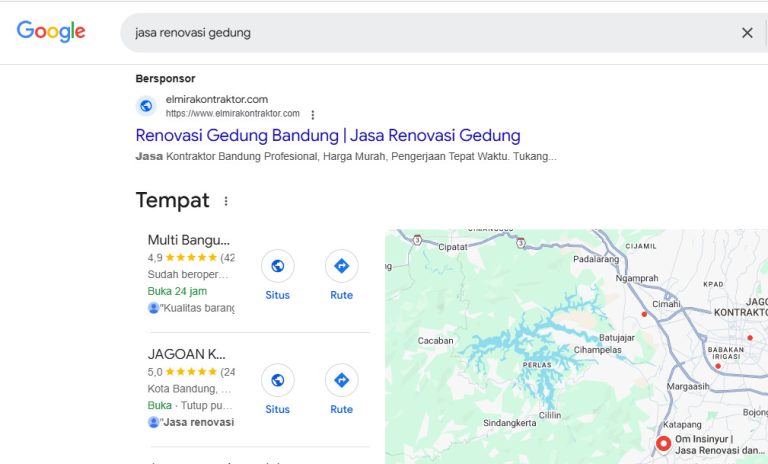Click the Rute directions icon for JAGOAN K
Viewport: 768px width, 464px height.
[341, 380]
